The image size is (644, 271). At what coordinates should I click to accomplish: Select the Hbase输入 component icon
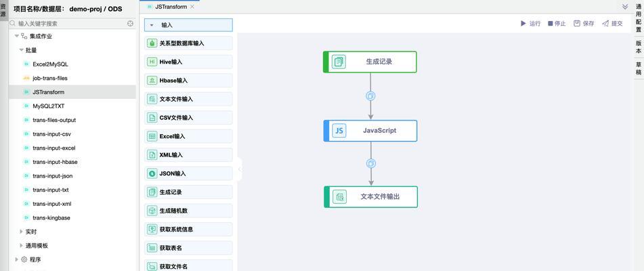152,81
